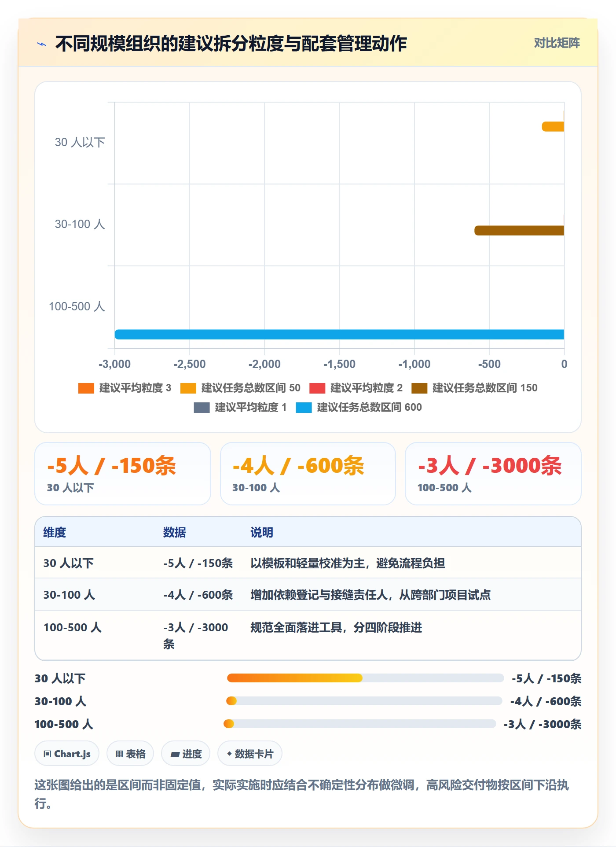Toggle the 建议任务总数区间 600 legend item
Image resolution: width=616 pixels, height=847 pixels.
pos(359,407)
